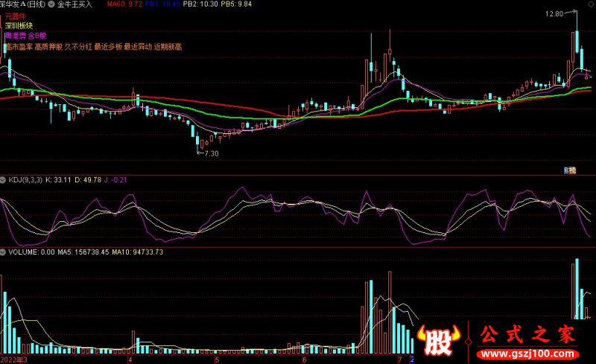Click the 高质押股 tag
The width and height of the screenshot is (596, 364).
pyautogui.click(x=48, y=47)
